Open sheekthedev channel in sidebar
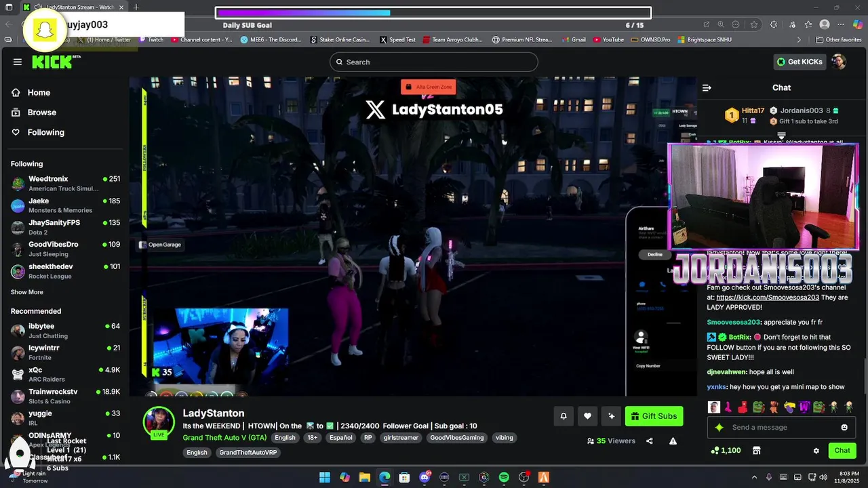868x488 pixels. tap(66, 271)
